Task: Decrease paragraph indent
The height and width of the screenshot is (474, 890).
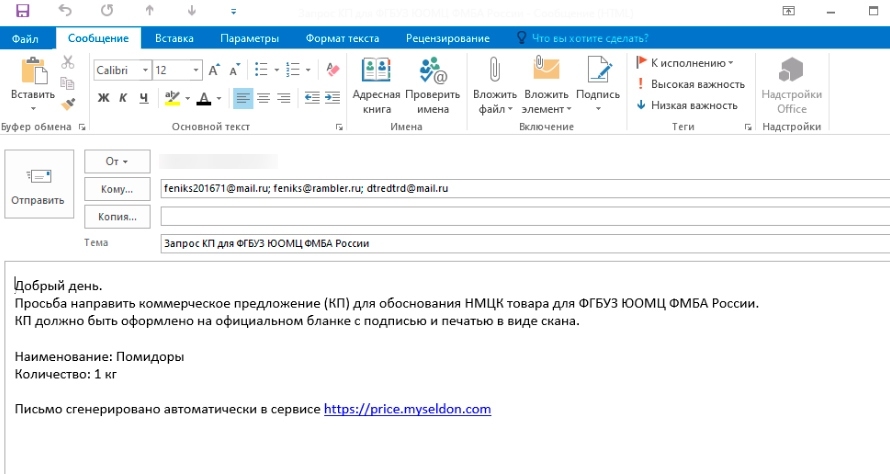Action: pos(312,98)
